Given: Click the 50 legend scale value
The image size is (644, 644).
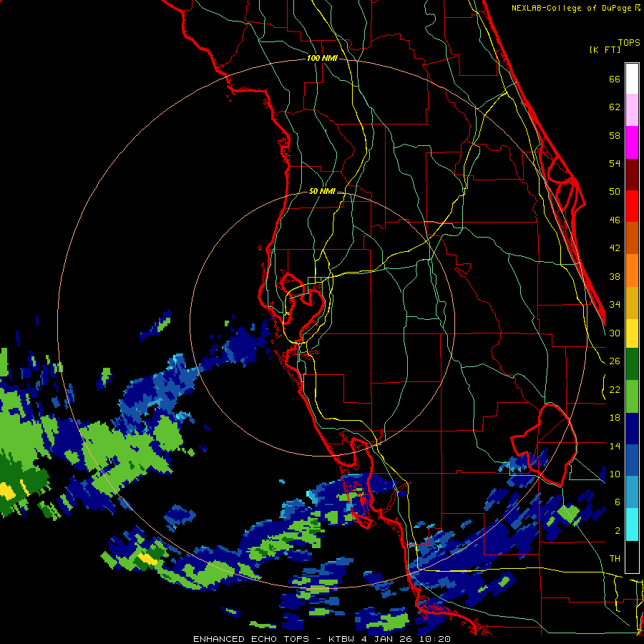Looking at the screenshot, I should point(615,191).
